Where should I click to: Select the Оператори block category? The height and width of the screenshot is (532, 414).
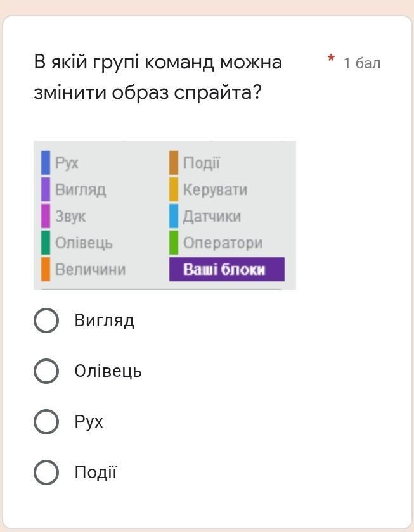[223, 243]
